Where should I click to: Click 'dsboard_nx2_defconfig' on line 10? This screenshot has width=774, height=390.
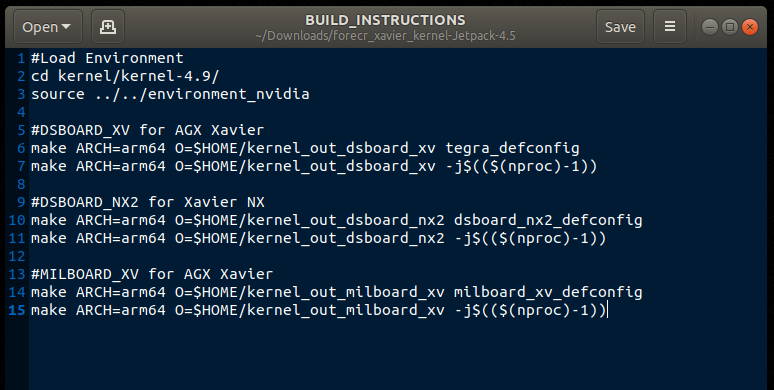[548, 220]
